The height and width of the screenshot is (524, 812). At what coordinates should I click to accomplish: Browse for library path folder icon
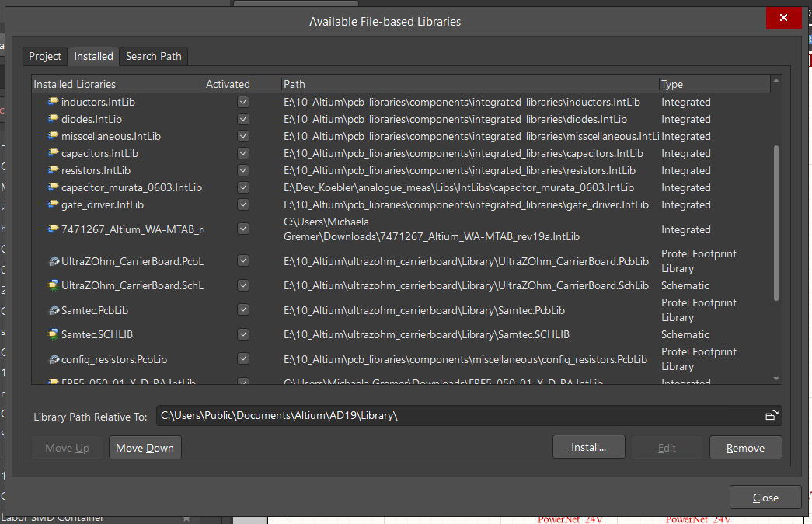771,416
